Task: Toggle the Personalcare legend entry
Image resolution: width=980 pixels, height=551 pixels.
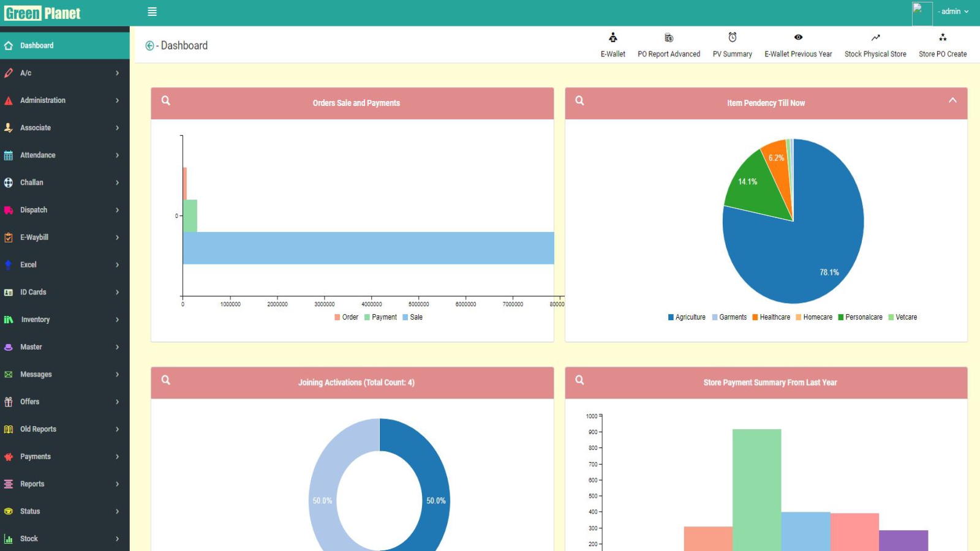Action: coord(860,317)
